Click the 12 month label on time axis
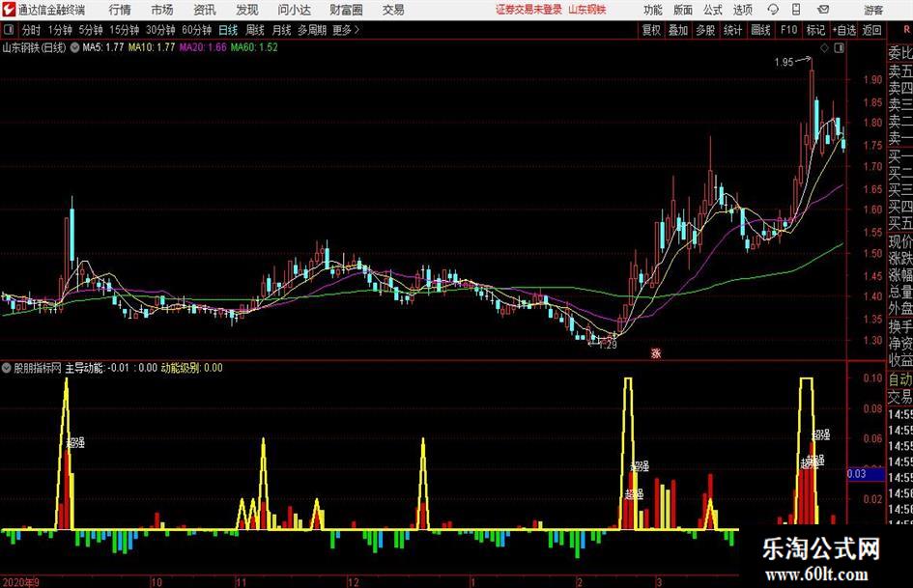The image size is (913, 588). coord(353,581)
